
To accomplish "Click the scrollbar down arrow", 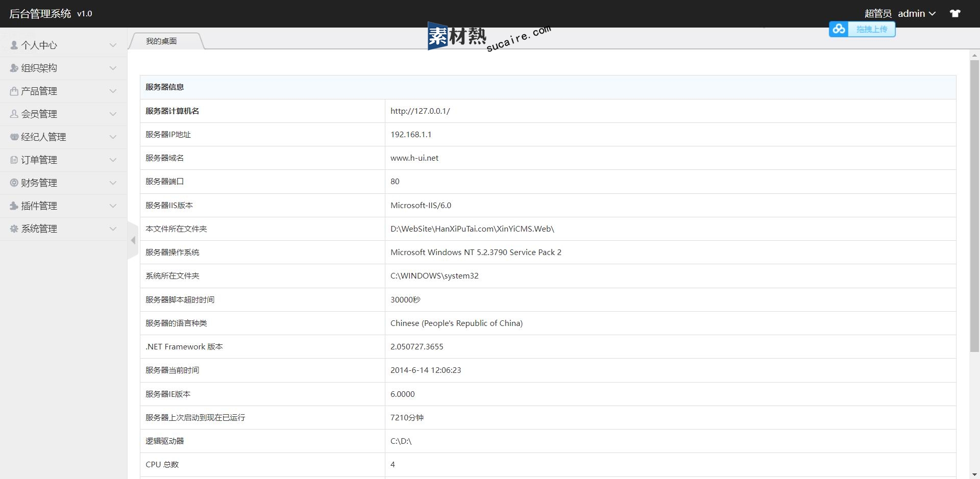I will tap(974, 474).
